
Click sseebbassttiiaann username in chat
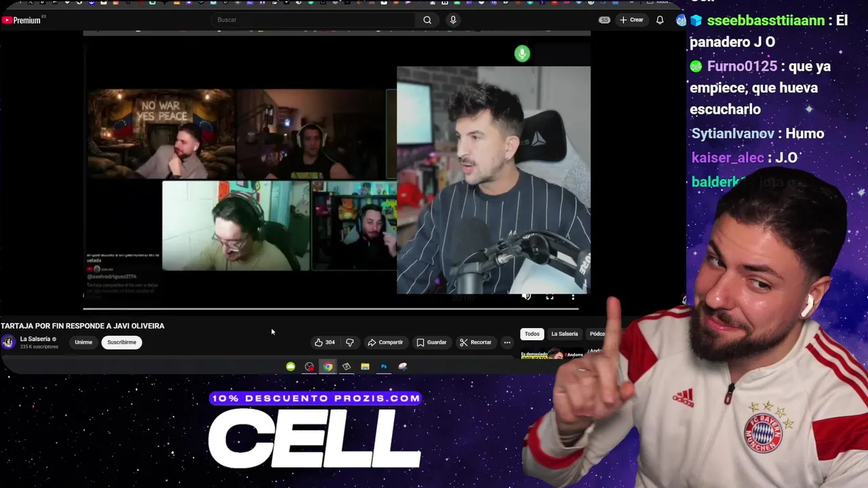click(x=766, y=20)
